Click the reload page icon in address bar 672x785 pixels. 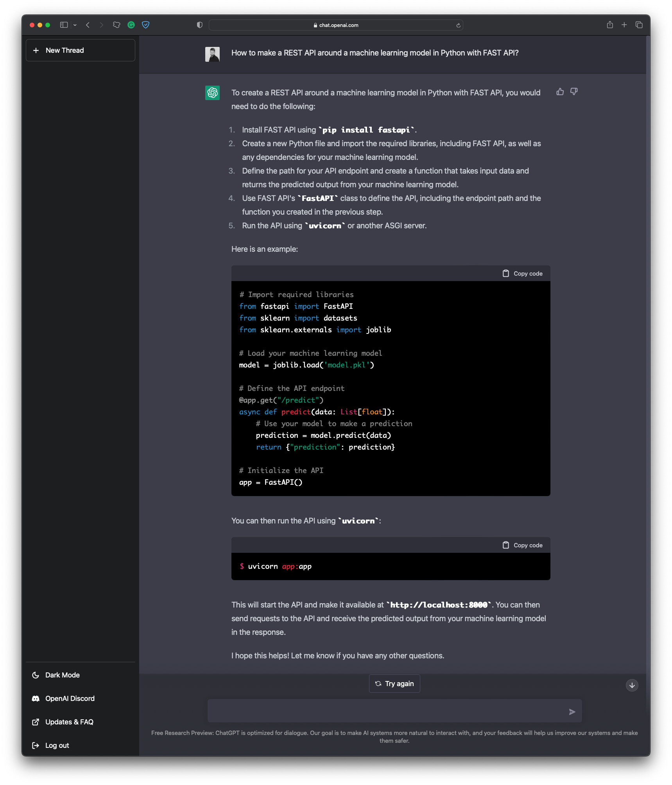click(x=458, y=25)
